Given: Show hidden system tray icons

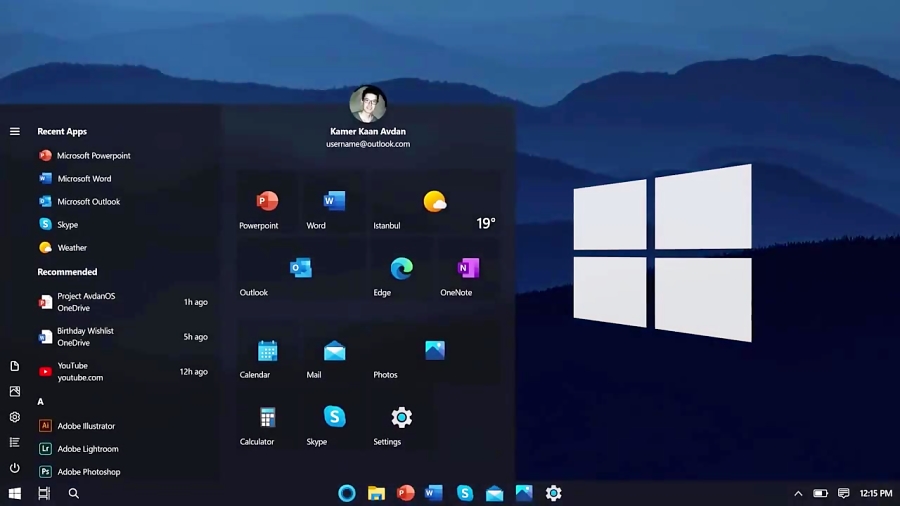Looking at the screenshot, I should pos(798,493).
